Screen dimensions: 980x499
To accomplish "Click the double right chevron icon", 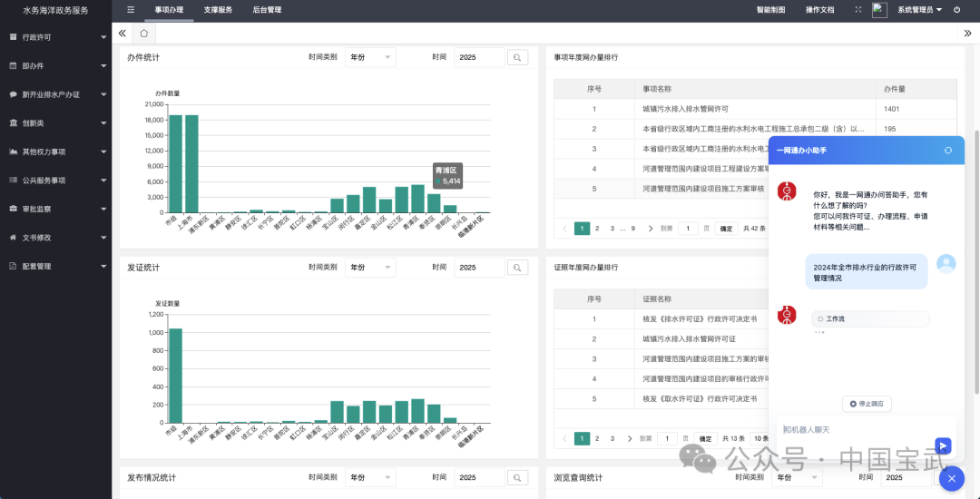I will 968,33.
